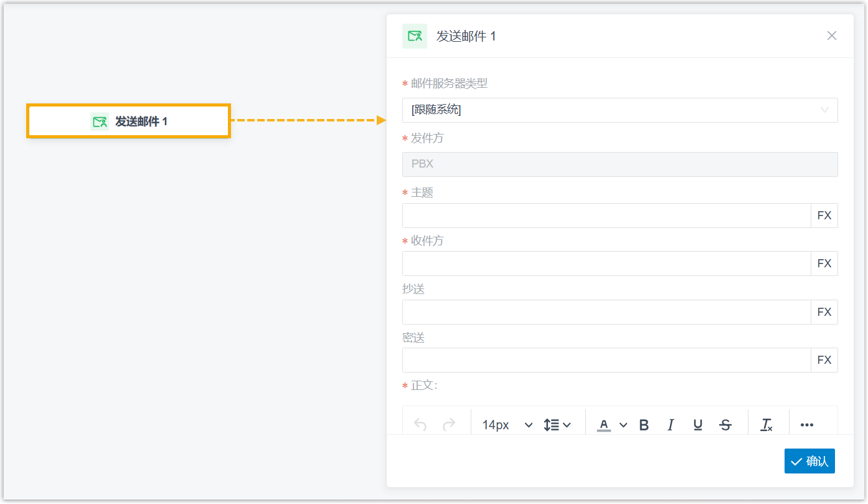Select the 发送邮件 1 node on canvas
This screenshot has height=504, width=868.
129,121
